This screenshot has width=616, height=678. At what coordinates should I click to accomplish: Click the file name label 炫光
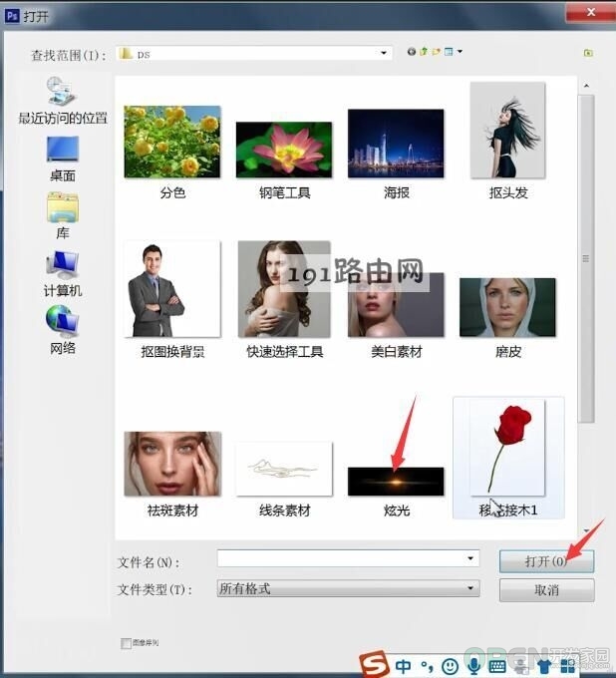point(396,510)
